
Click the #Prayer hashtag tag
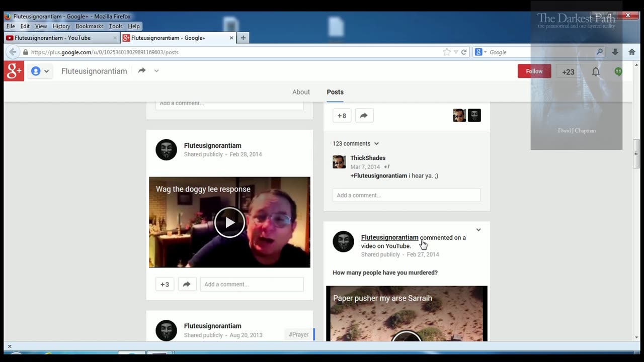tap(298, 334)
